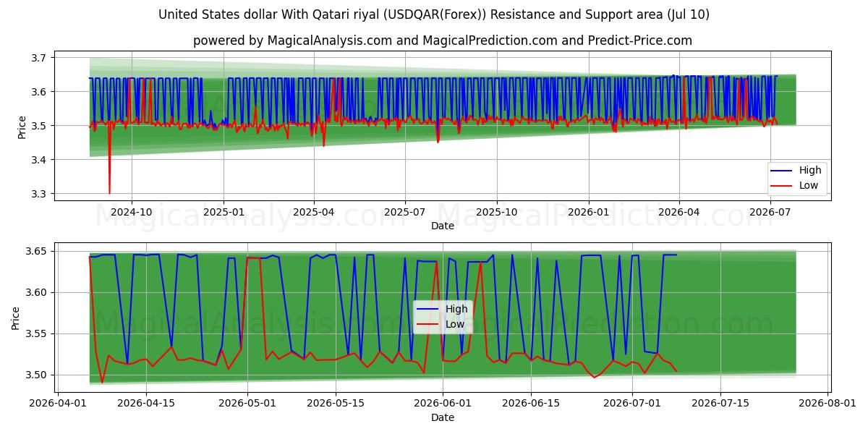
Task: Click the chart title mentioning USDQAR(Forex)
Action: [434, 14]
